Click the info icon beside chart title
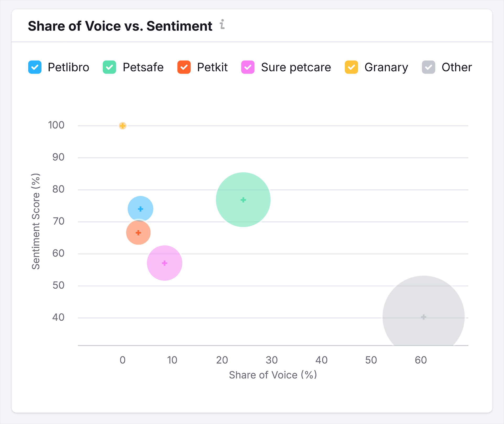504x424 pixels. click(222, 24)
